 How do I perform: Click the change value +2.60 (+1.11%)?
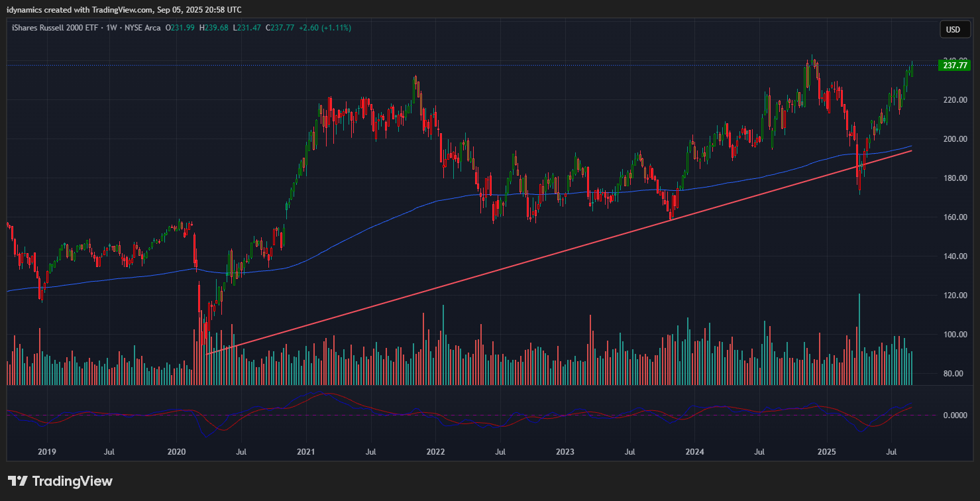pos(325,28)
